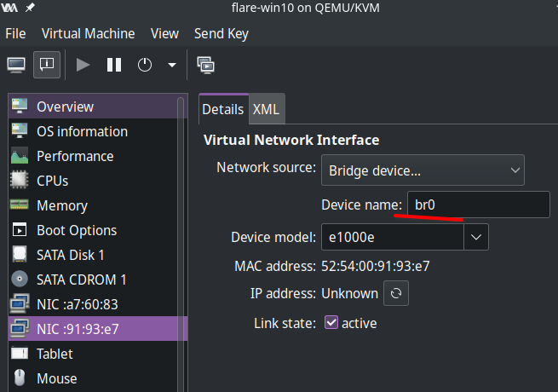Screen dimensions: 558x392
Task: Open the graphical console view icon
Action: click(x=16, y=64)
